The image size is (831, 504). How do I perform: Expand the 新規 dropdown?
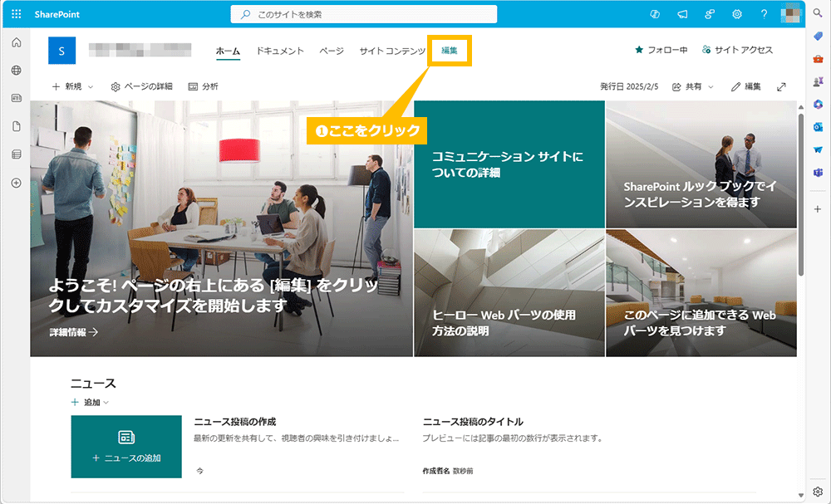tap(72, 86)
